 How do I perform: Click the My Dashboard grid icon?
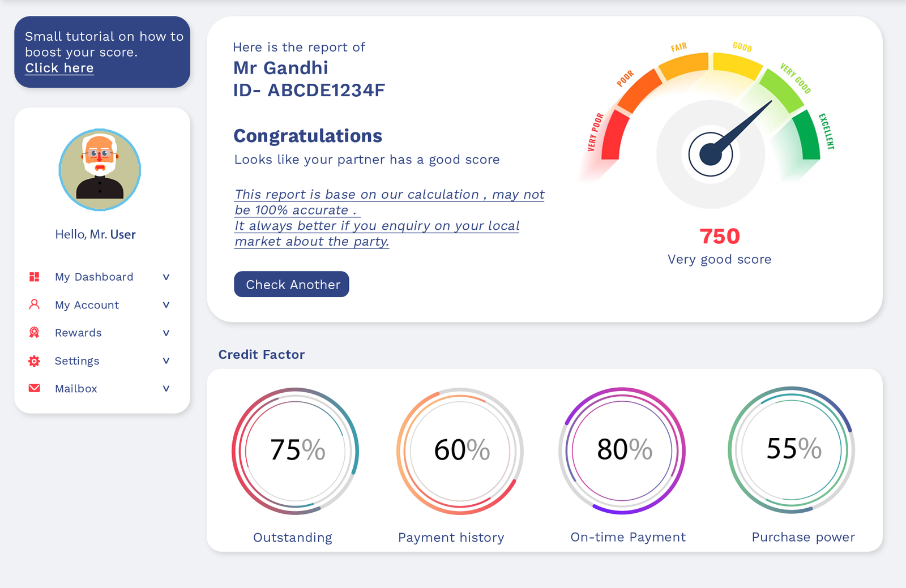coord(35,277)
